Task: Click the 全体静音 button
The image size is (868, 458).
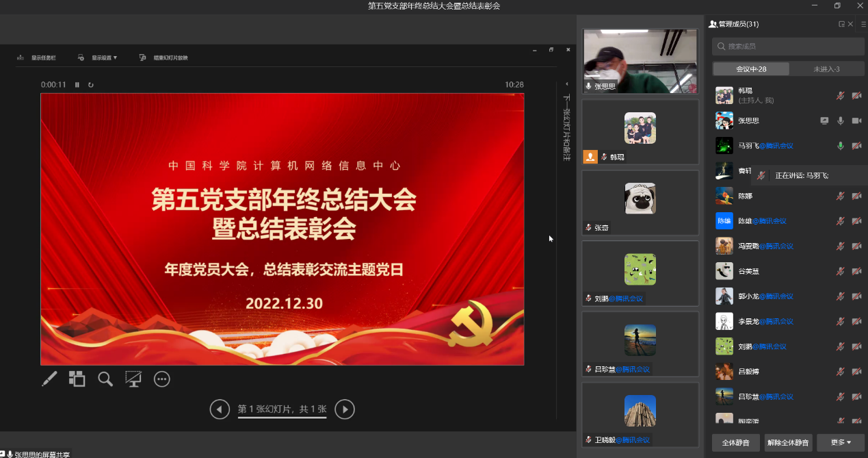Action: tap(735, 443)
